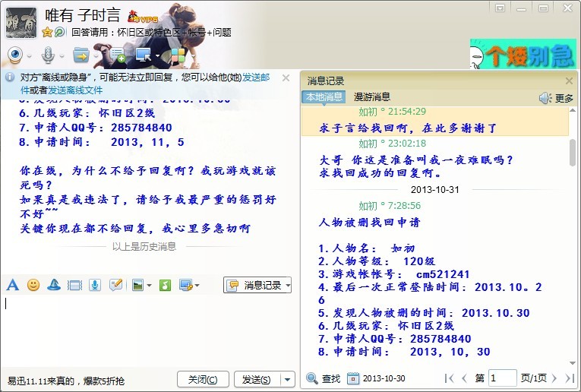This screenshot has height=392, width=581.
Task: Toggle the 消息记录 history panel button
Action: (x=257, y=285)
